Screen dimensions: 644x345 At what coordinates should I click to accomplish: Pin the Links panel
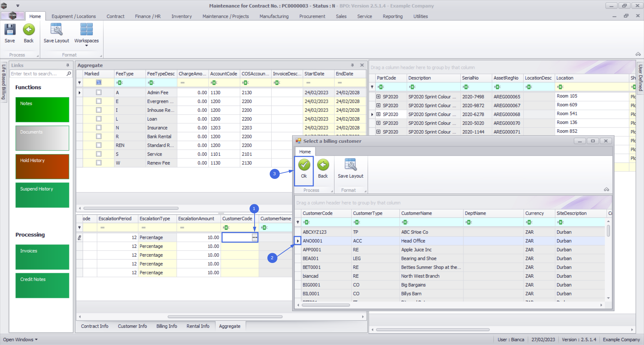(68, 65)
